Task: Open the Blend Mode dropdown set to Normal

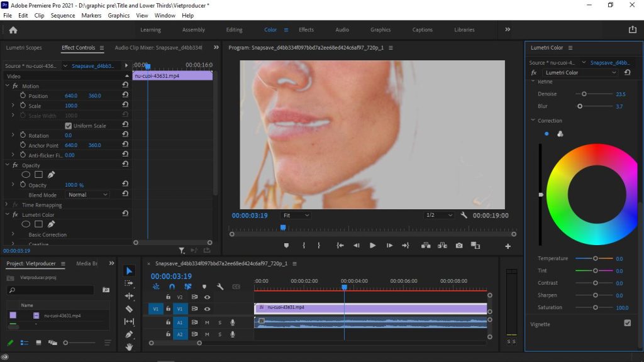Action: click(x=87, y=194)
